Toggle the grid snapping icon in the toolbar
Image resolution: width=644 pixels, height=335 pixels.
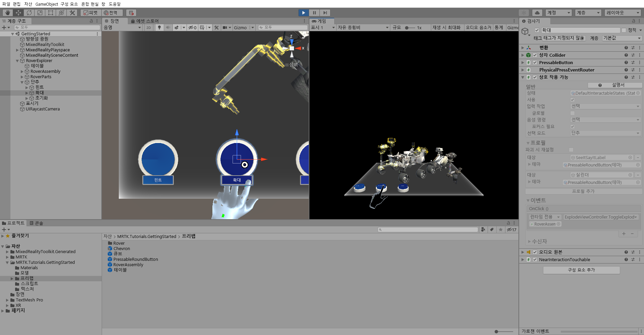(131, 13)
